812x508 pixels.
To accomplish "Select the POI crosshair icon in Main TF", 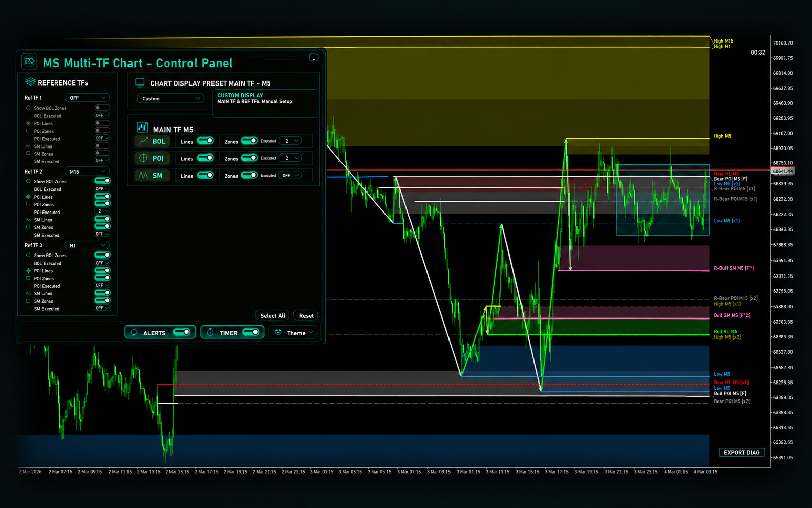I will click(143, 158).
